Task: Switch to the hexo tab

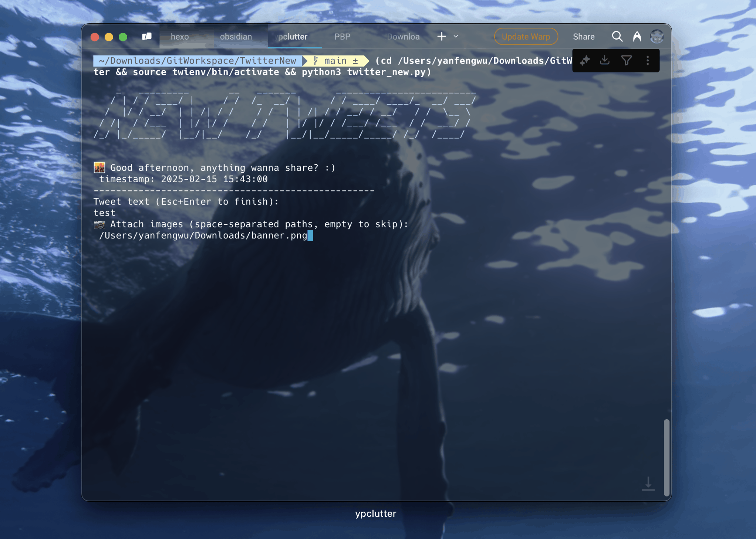Action: (180, 37)
